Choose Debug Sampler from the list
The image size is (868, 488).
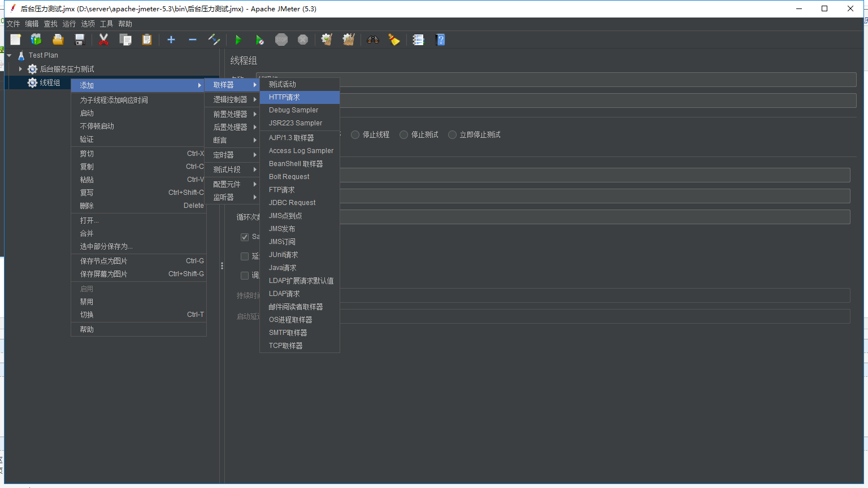(300, 110)
